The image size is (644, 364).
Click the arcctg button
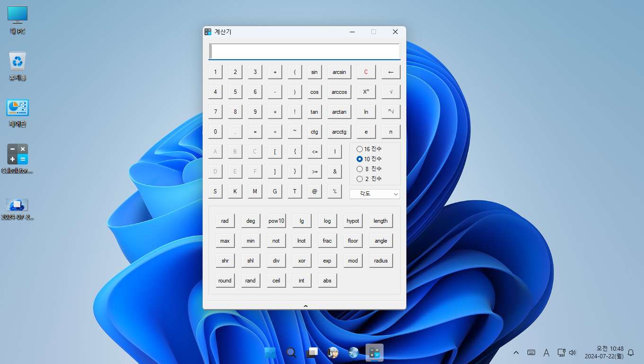point(339,132)
